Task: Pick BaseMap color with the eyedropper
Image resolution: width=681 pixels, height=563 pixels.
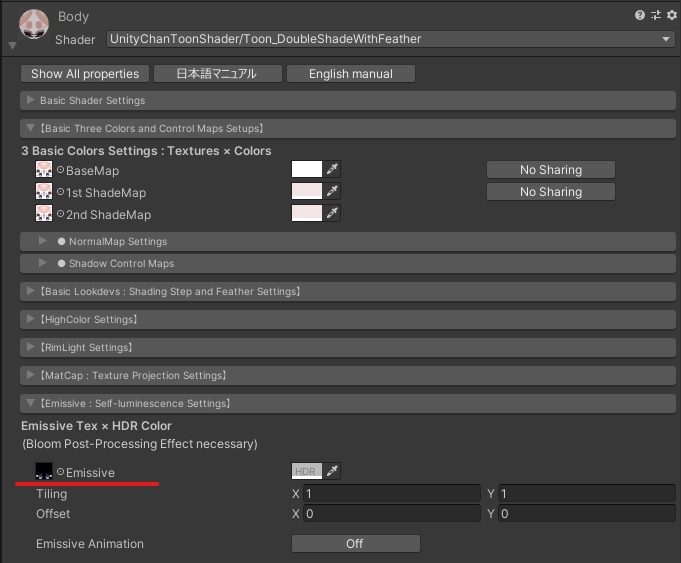Action: (333, 170)
